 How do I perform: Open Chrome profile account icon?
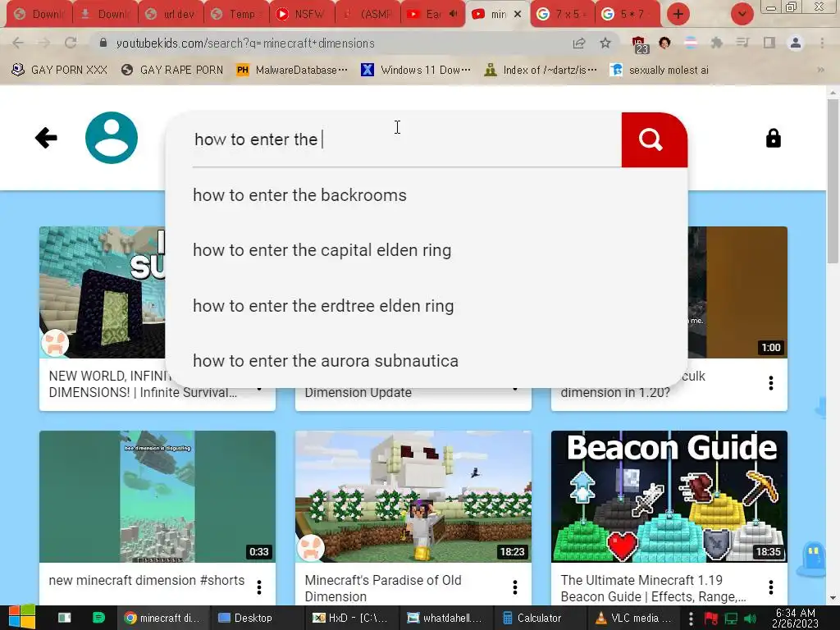[x=796, y=43]
